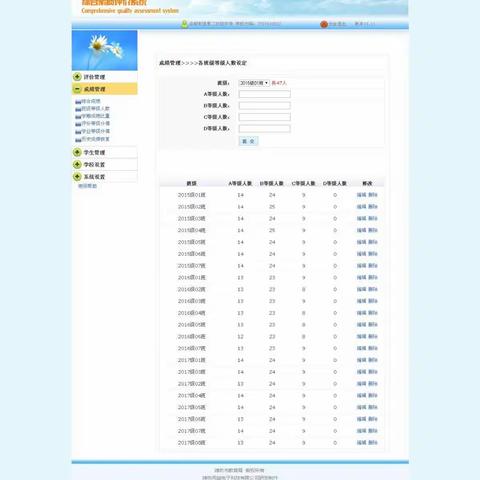Viewport: 480px width, 480px height.
Task: Click the daisy flower banner image
Action: point(105,50)
